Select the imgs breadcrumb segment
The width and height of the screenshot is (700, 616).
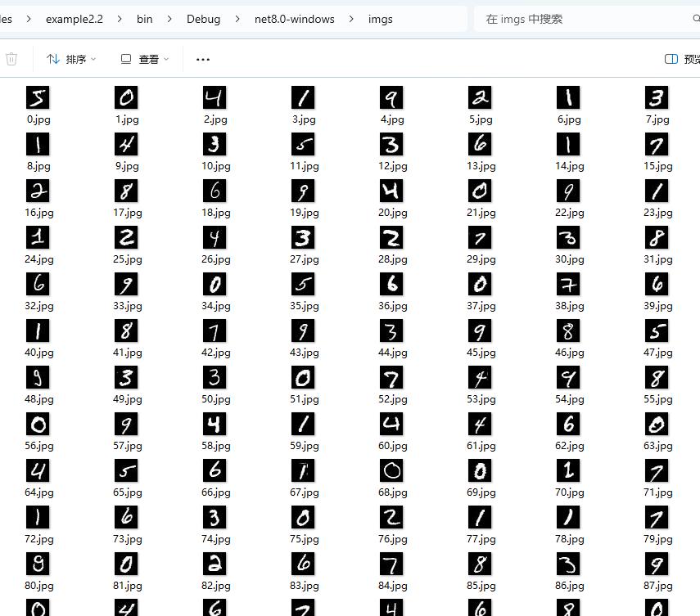[381, 19]
